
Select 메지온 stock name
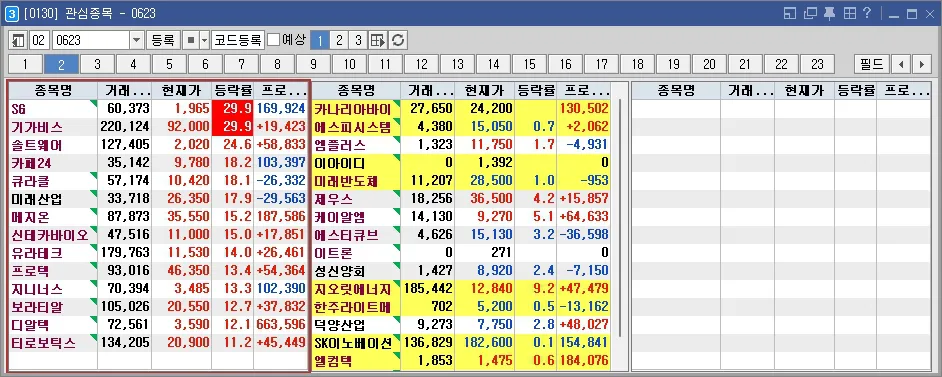coord(30,217)
